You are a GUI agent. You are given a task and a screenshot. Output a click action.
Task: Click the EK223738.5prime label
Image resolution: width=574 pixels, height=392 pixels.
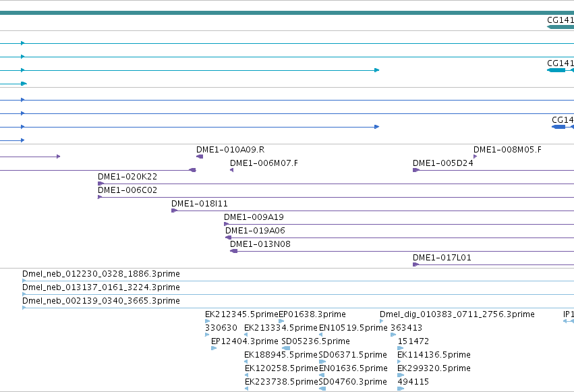pyautogui.click(x=281, y=383)
